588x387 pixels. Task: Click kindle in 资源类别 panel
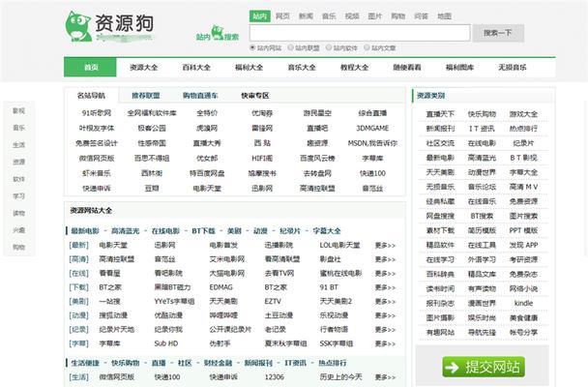click(x=523, y=303)
